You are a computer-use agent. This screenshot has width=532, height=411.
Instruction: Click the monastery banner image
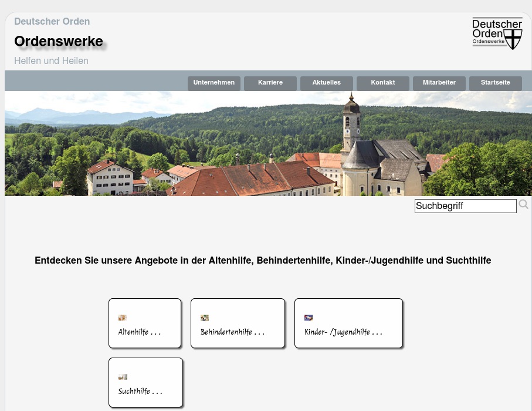point(267,143)
